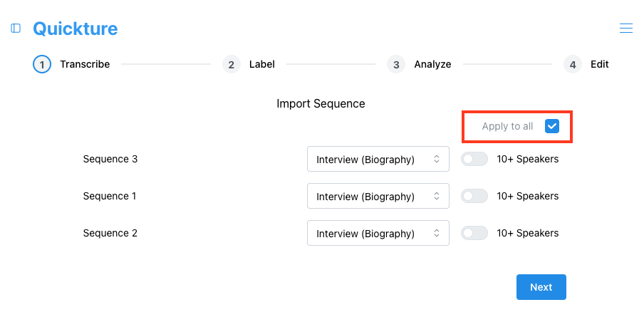The image size is (644, 322).
Task: Toggle the sidebar panel icon
Action: (x=16, y=28)
